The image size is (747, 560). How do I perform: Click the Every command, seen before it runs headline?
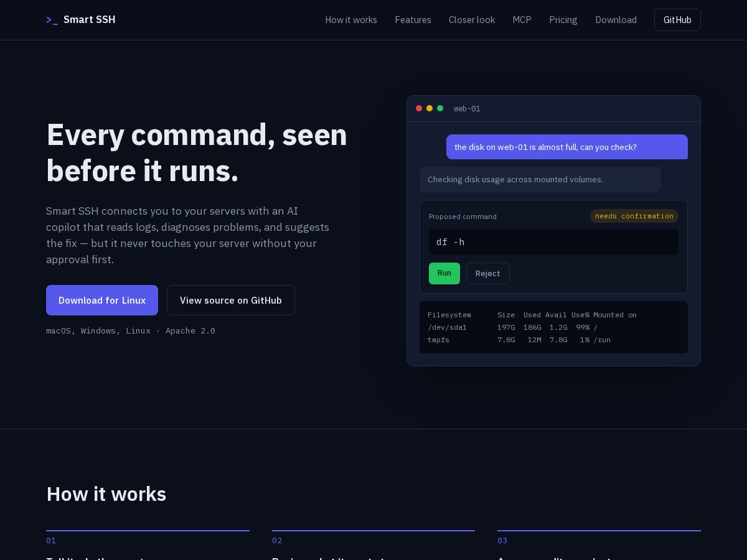click(197, 152)
